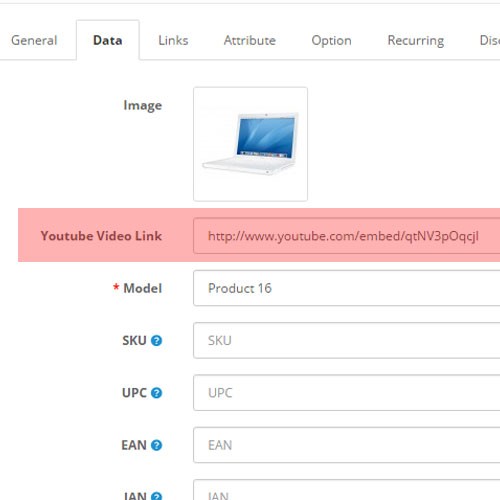Click the Model field label
The image size is (500, 500).
(x=143, y=288)
